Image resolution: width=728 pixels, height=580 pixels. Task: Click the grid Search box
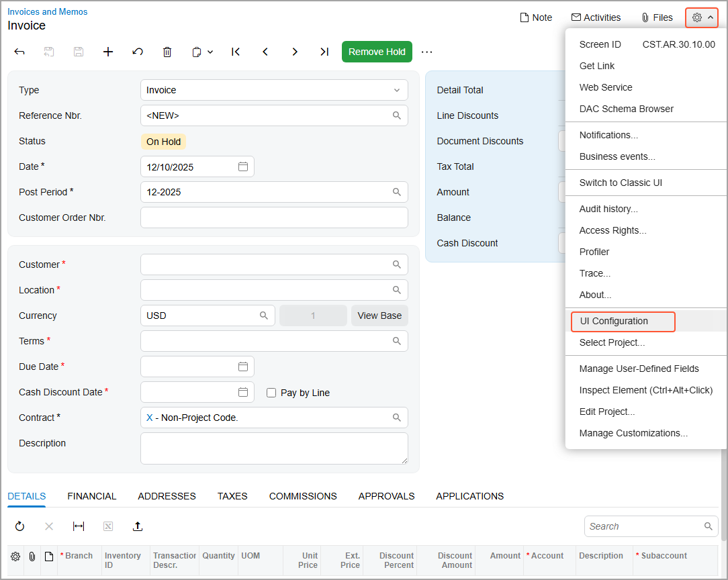pyautogui.click(x=651, y=526)
